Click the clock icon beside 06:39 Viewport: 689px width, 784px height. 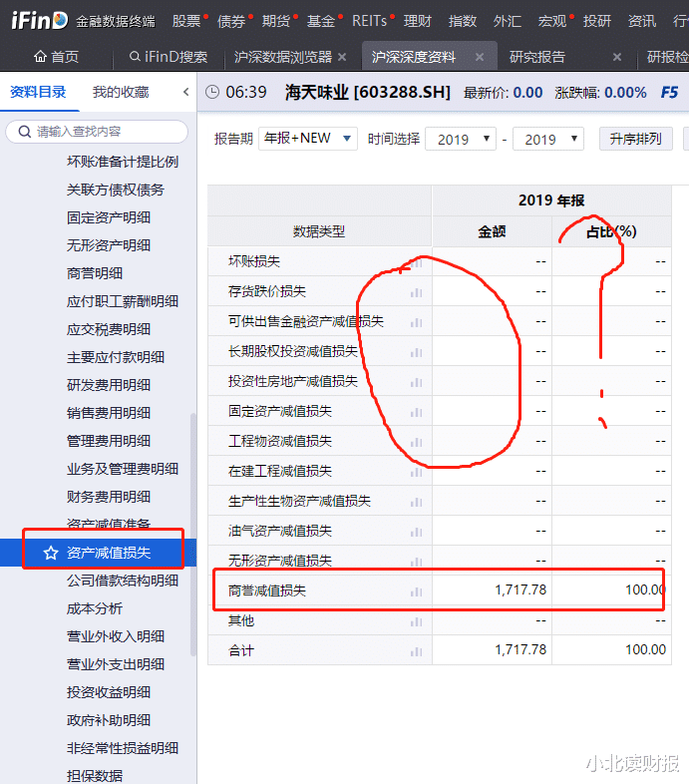point(212,92)
